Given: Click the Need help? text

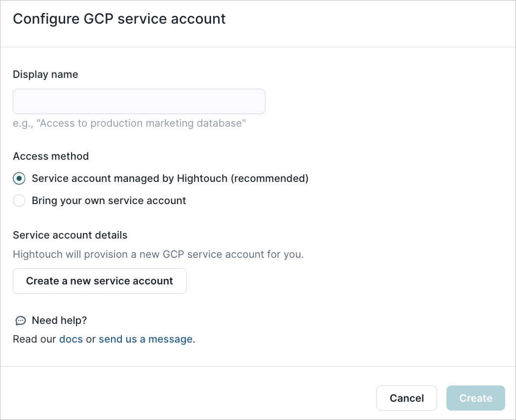Looking at the screenshot, I should tap(59, 320).
